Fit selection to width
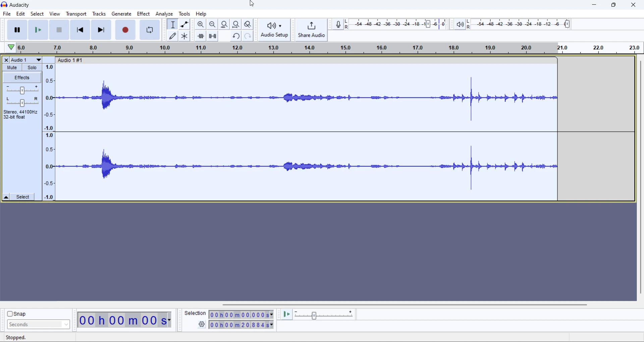Screen dimensions: 644x342 pyautogui.click(x=224, y=24)
